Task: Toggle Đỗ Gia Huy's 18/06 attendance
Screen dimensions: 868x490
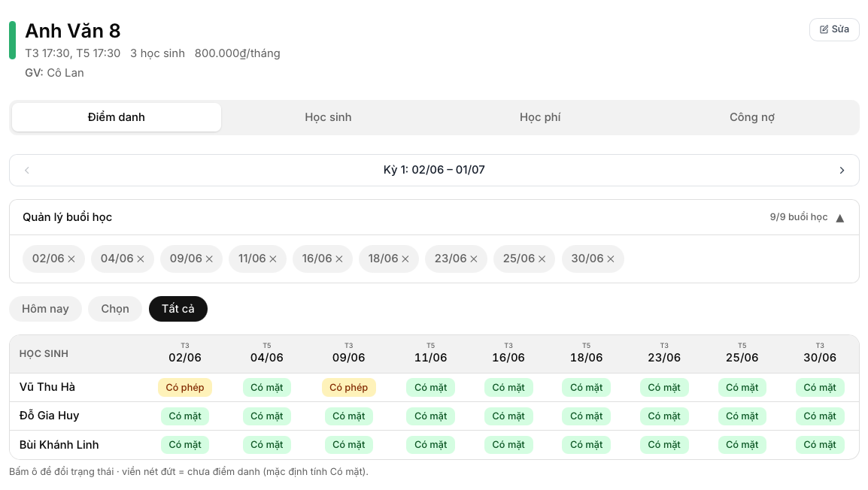Action: (586, 416)
